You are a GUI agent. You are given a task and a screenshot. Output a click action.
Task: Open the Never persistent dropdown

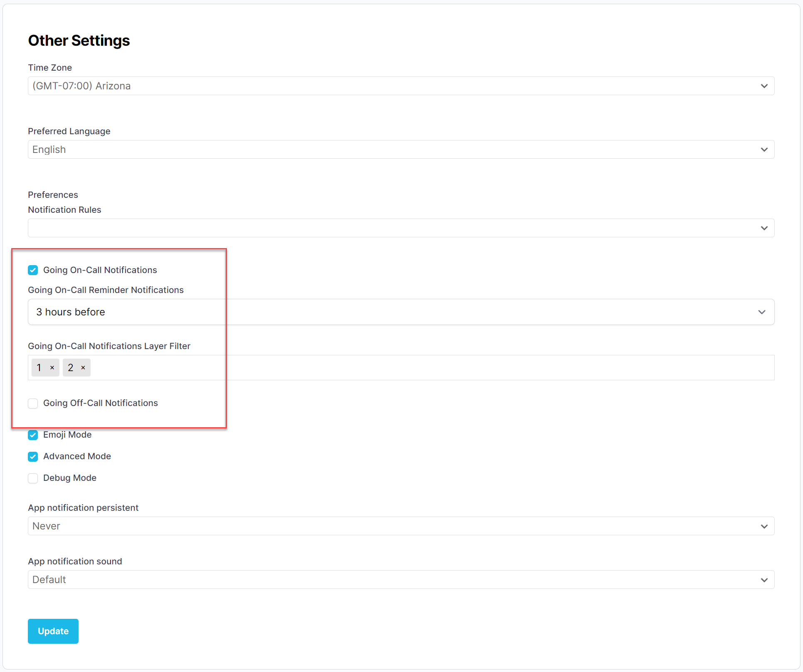tap(374, 527)
